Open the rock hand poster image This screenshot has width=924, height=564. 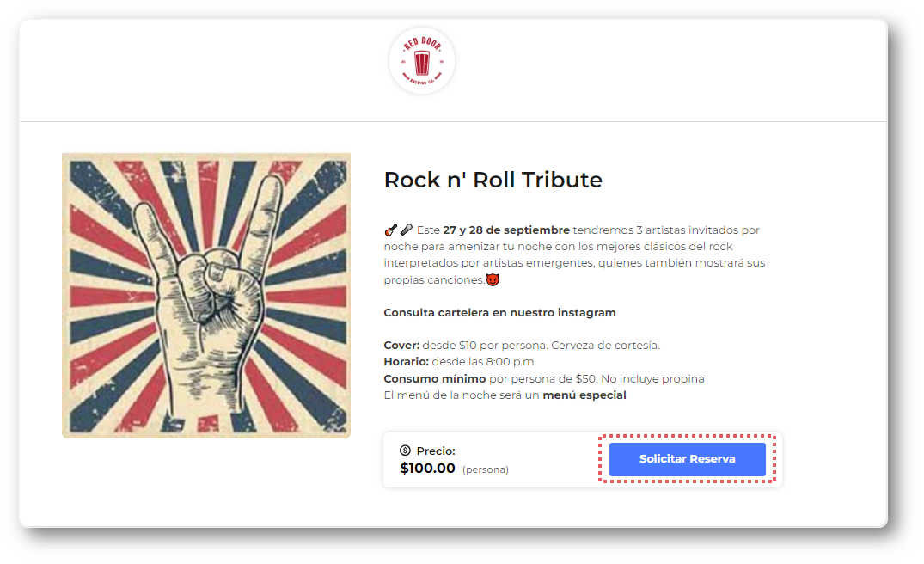[x=206, y=295]
